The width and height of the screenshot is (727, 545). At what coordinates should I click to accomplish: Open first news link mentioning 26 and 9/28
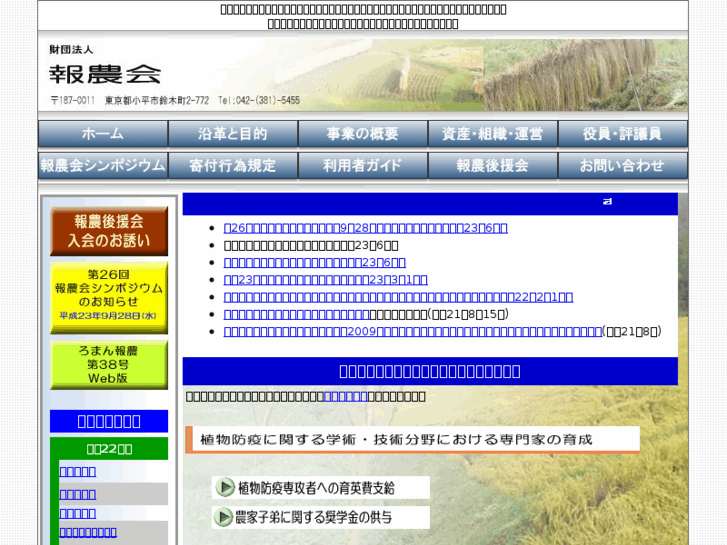pos(365,228)
